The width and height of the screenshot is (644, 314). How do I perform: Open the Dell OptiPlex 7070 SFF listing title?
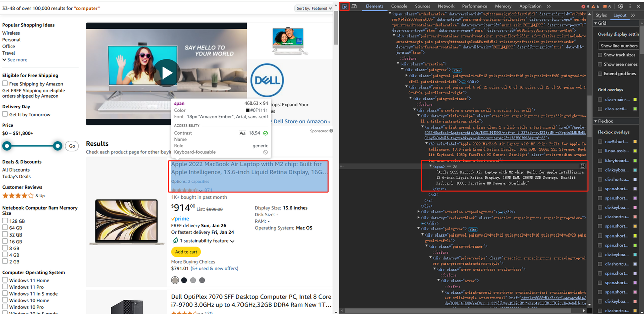251,301
